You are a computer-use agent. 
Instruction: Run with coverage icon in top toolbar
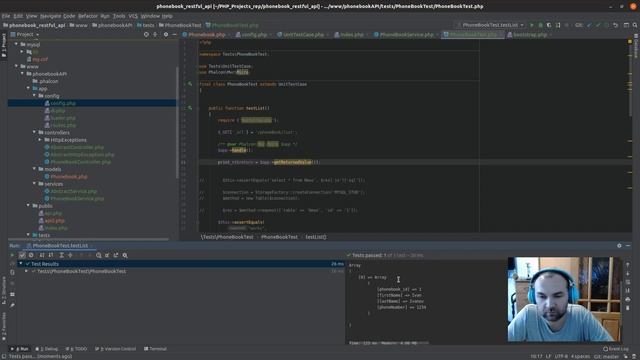(549, 25)
